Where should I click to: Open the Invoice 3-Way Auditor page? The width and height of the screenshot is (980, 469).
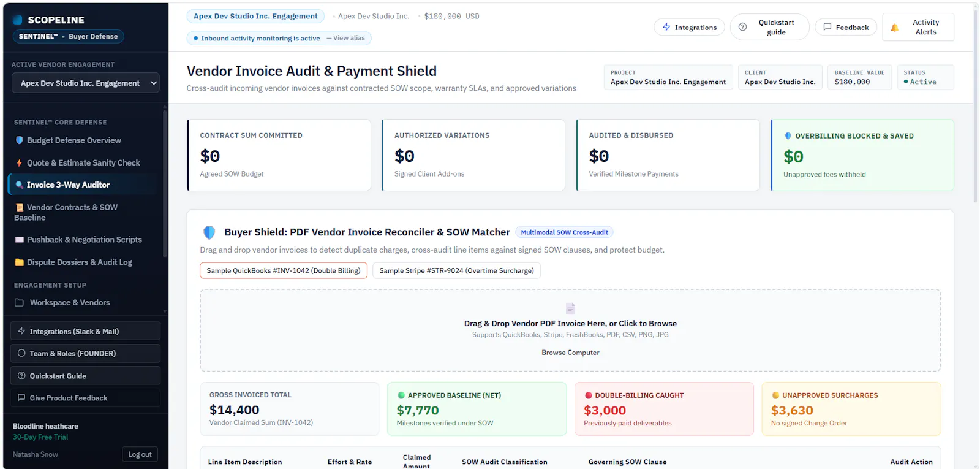point(83,185)
